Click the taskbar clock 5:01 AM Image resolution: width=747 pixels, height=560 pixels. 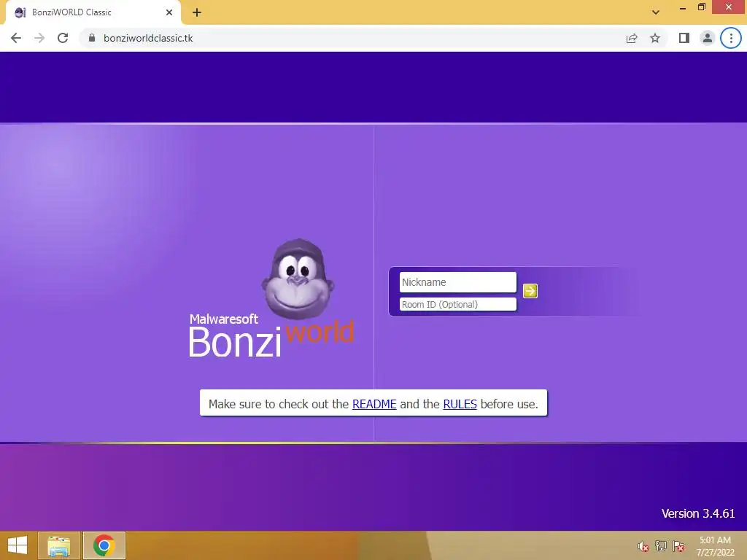pyautogui.click(x=715, y=540)
